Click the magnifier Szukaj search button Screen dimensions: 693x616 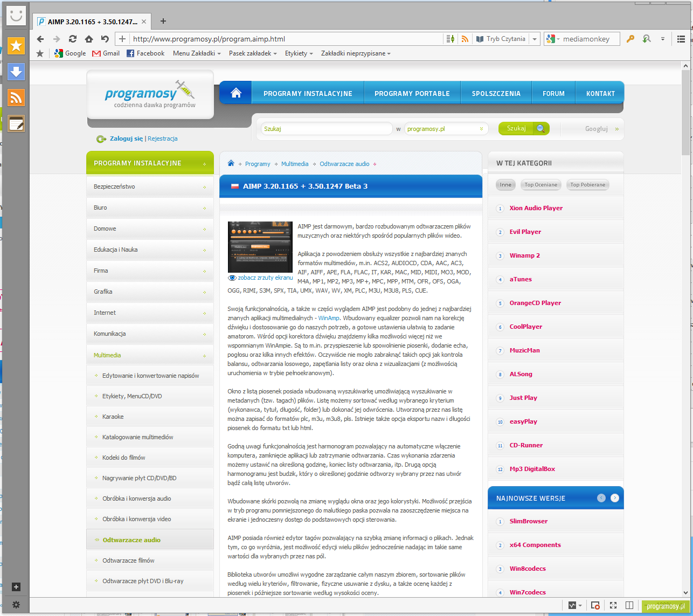pos(524,128)
